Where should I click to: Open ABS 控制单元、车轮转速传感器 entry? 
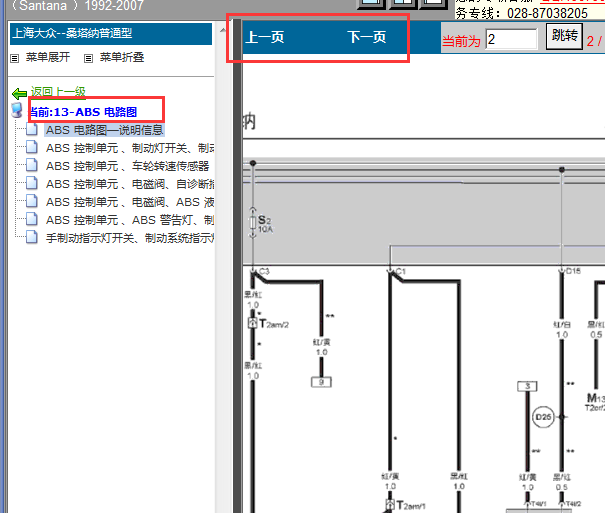(127, 166)
